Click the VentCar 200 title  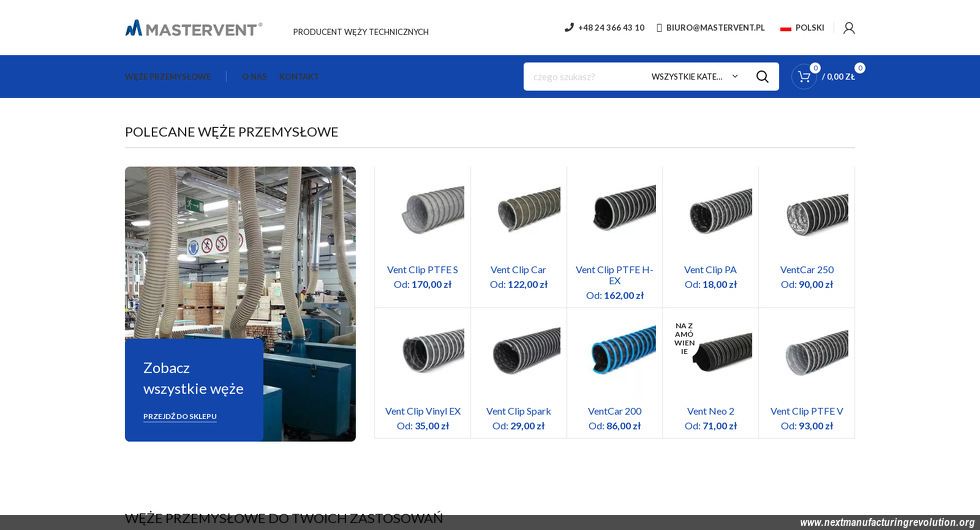pyautogui.click(x=614, y=411)
